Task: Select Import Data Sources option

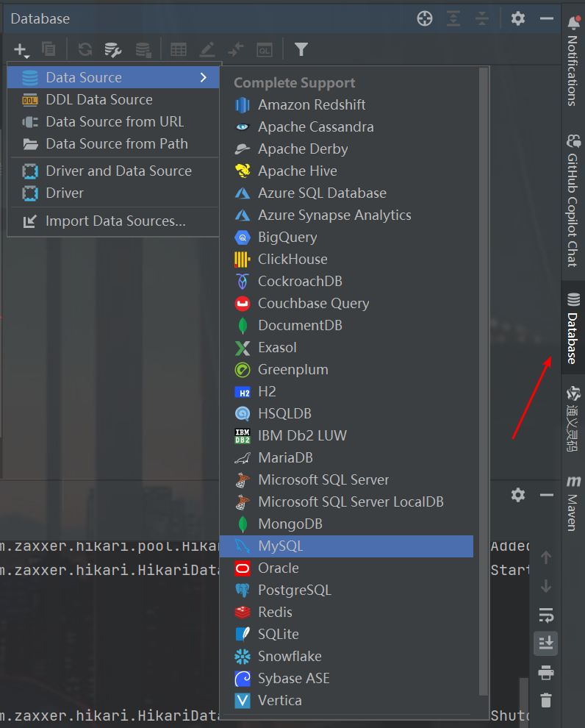Action: (x=113, y=221)
